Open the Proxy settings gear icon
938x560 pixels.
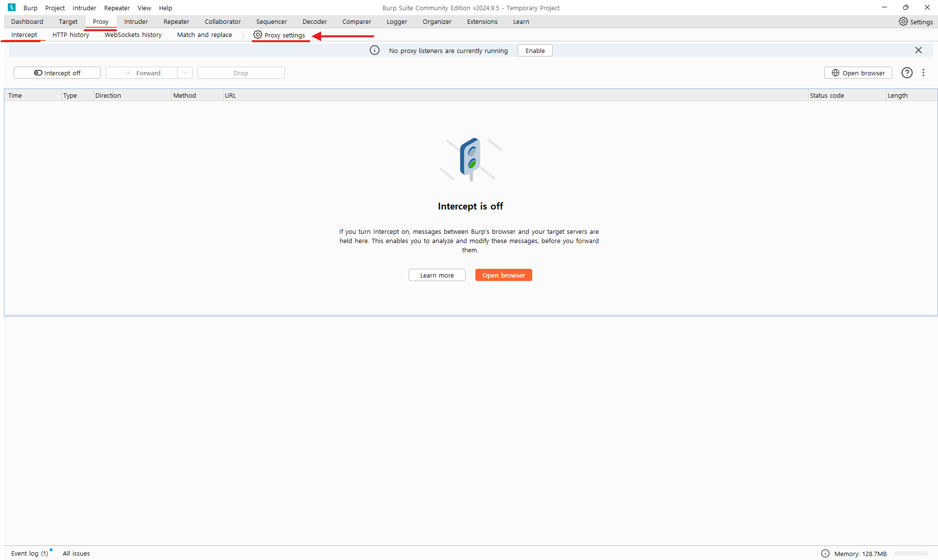258,35
